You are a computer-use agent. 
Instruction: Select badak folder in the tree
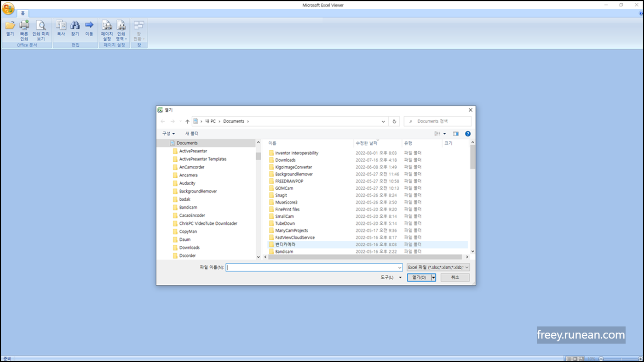pos(184,199)
